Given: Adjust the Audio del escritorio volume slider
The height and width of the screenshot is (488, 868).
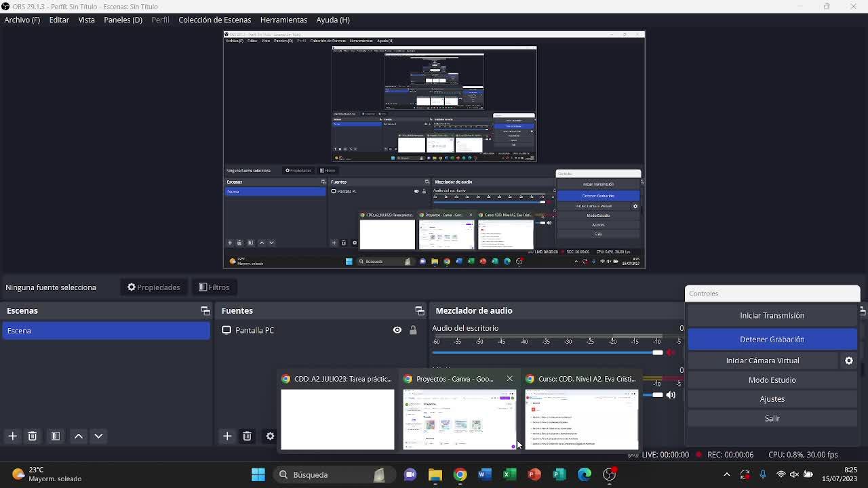Looking at the screenshot, I should point(547,352).
